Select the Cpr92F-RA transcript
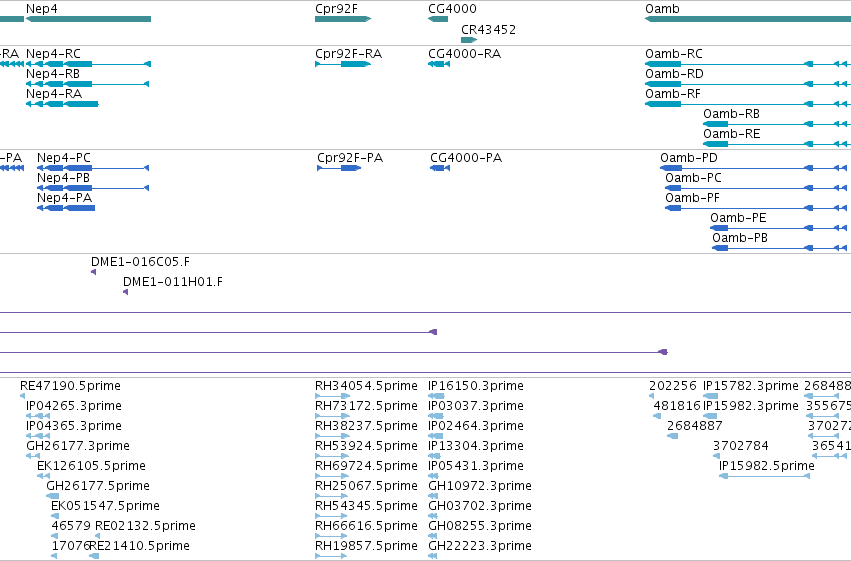Viewport: 851px width, 561px height. pos(343,64)
